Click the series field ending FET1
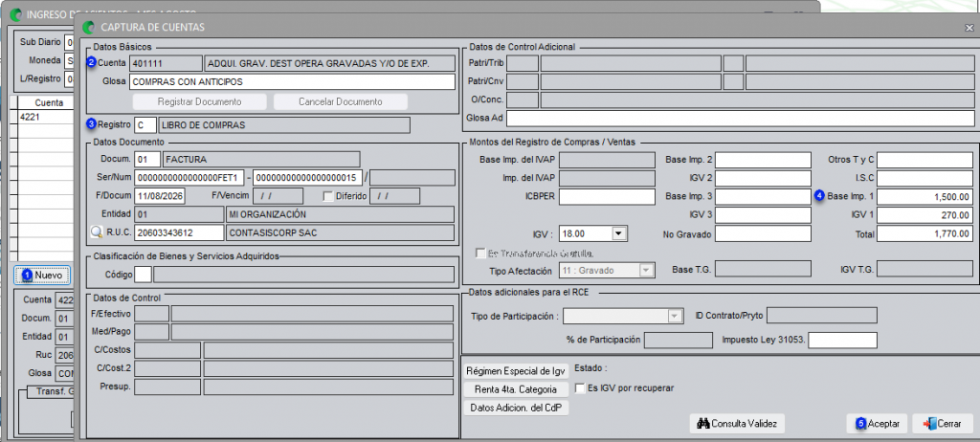 click(x=189, y=178)
